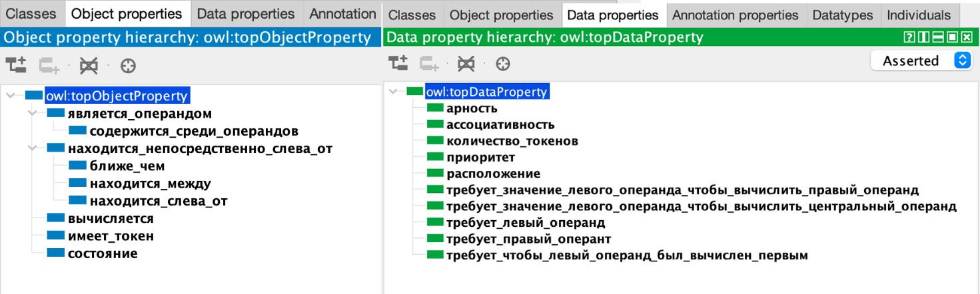Select the ассоциативность data property
Image resolution: width=980 pixels, height=294 pixels.
pos(500,124)
